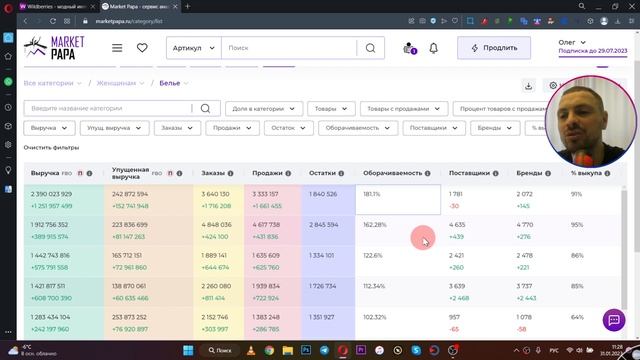Open history clock icon in Opera sidebar
Image resolution: width=640 pixels, height=360 pixels.
[8, 107]
